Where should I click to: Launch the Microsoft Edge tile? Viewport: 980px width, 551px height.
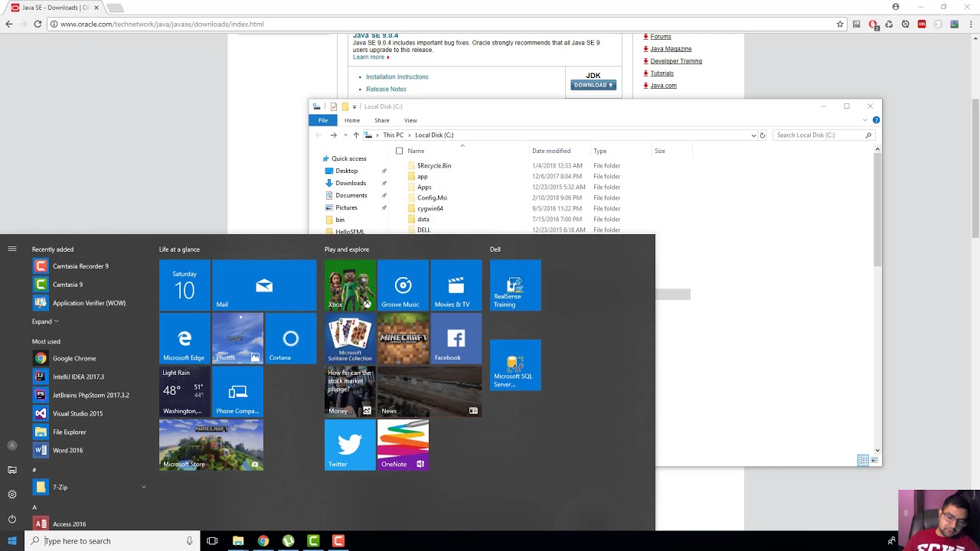coord(185,338)
